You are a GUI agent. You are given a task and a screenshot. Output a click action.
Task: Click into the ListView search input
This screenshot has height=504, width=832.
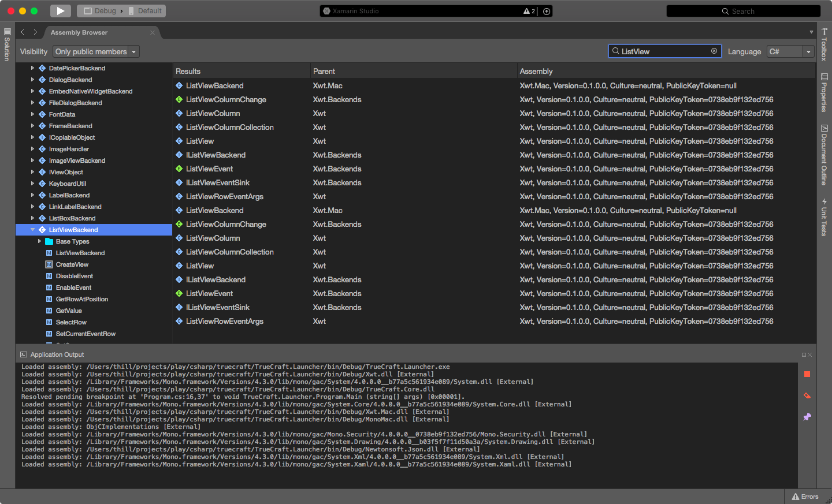(665, 51)
